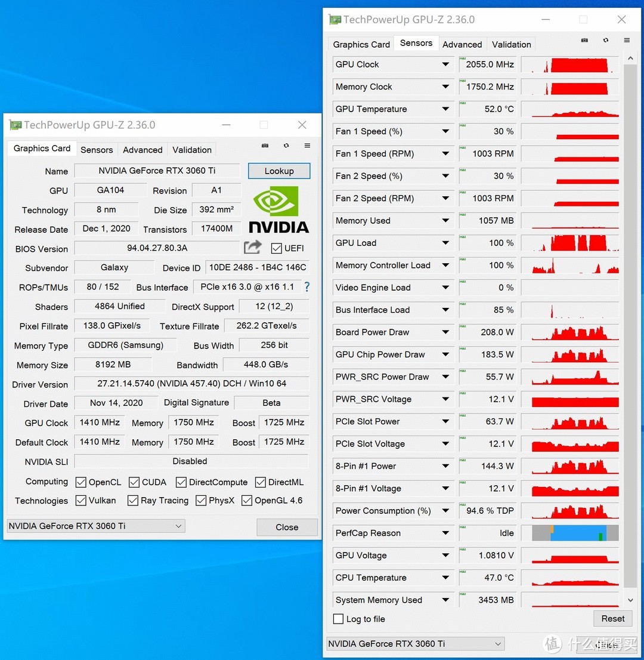Image resolution: width=644 pixels, height=660 pixels.
Task: Click GPU-Z app icon in left window title
Action: coord(16,125)
